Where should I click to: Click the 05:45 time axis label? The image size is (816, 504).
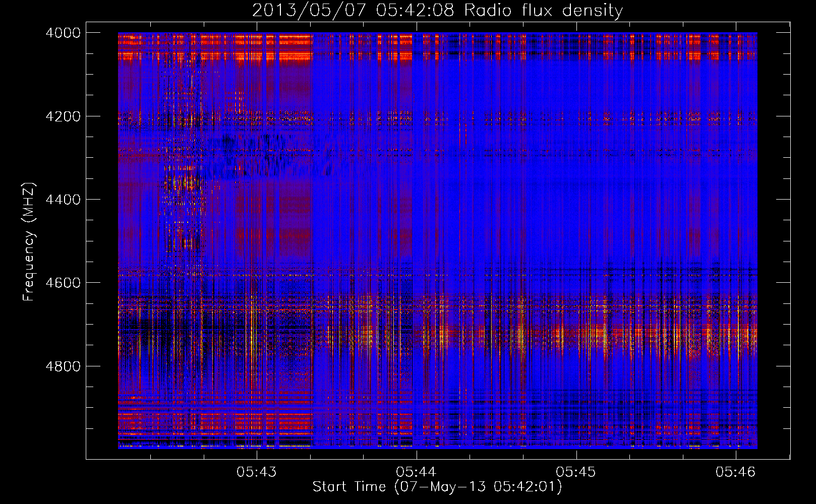576,472
